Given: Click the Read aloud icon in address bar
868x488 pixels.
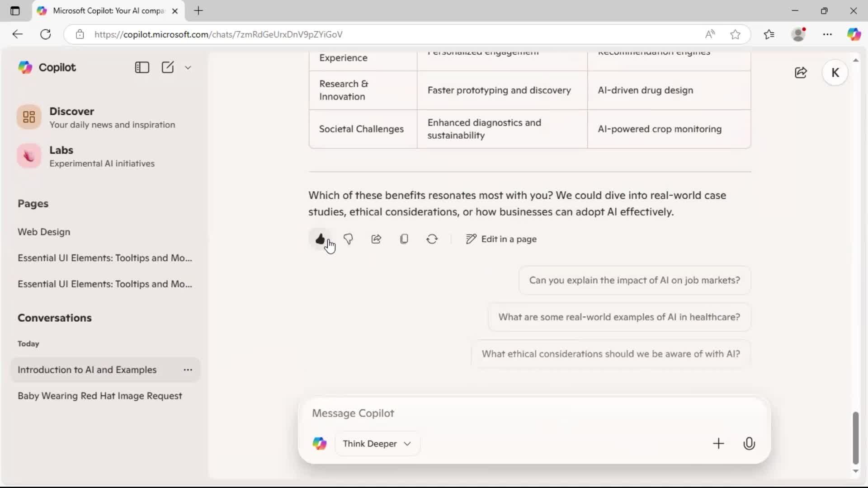Looking at the screenshot, I should point(710,34).
